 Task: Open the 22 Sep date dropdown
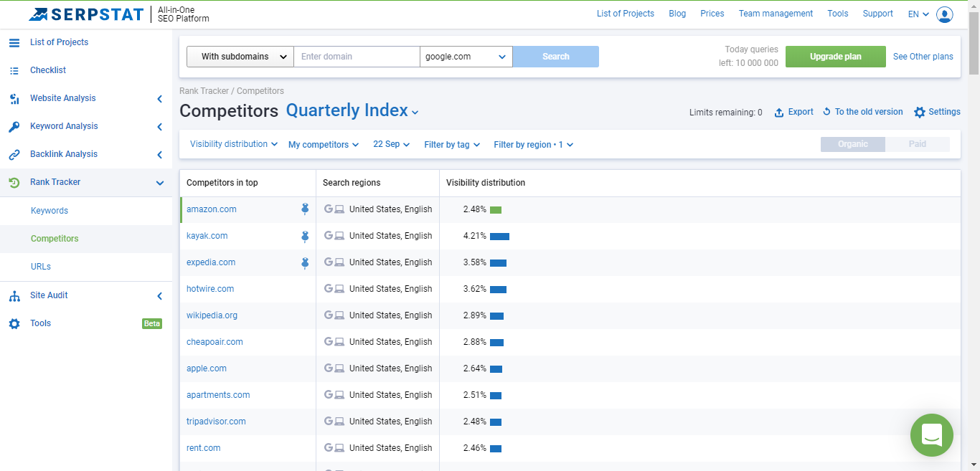(392, 144)
